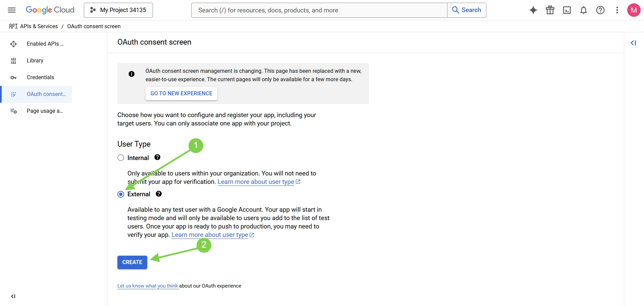Image resolution: width=644 pixels, height=306 pixels.
Task: Show help tooltip for External
Action: [159, 194]
